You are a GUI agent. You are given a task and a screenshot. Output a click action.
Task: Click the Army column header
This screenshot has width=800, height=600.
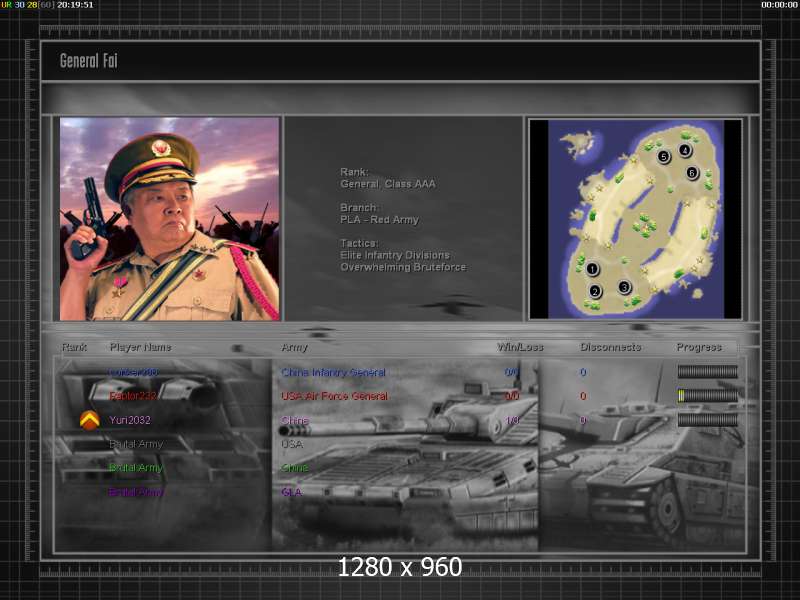pyautogui.click(x=294, y=347)
